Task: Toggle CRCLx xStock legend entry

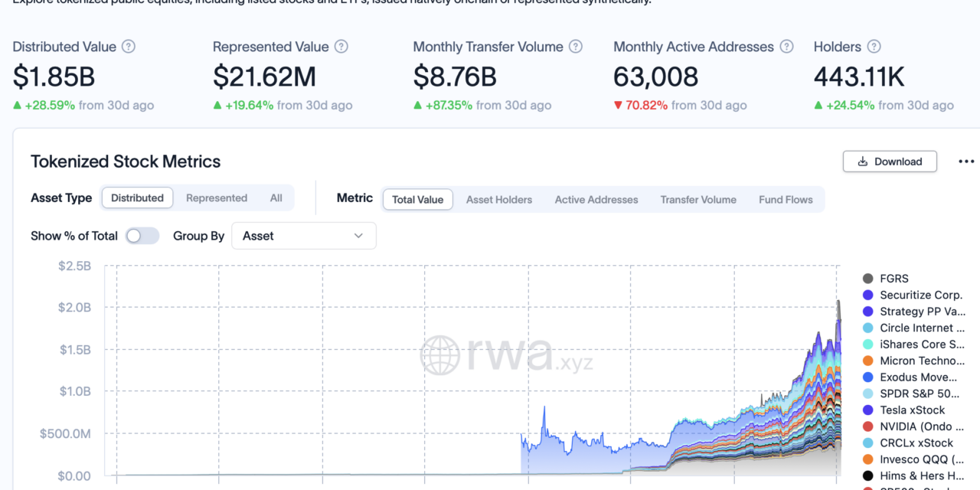Action: pyautogui.click(x=908, y=443)
